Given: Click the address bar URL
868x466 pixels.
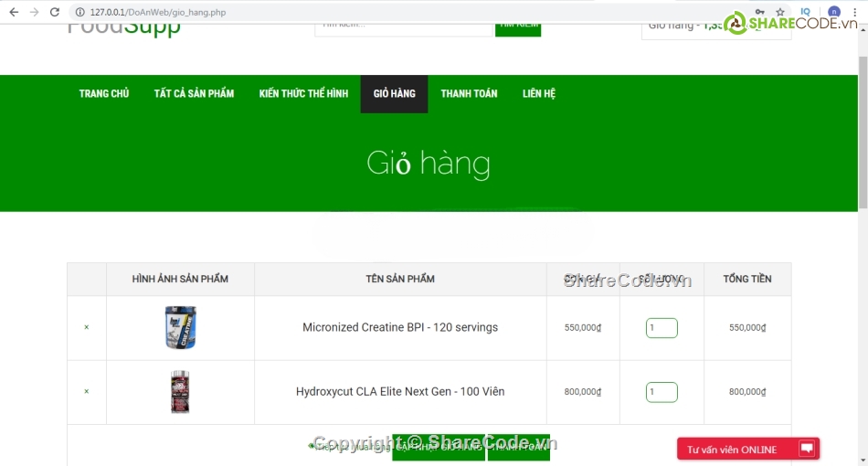Looking at the screenshot, I should 158,12.
